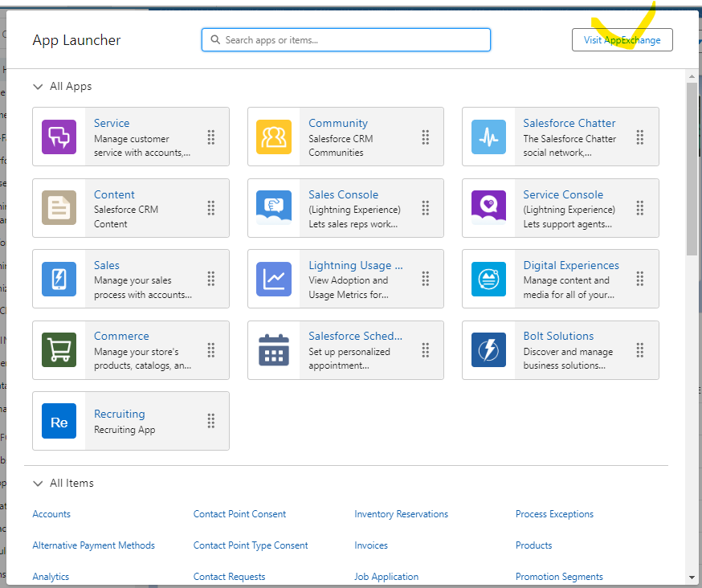The width and height of the screenshot is (702, 588).
Task: Open the Products item
Action: click(x=533, y=545)
